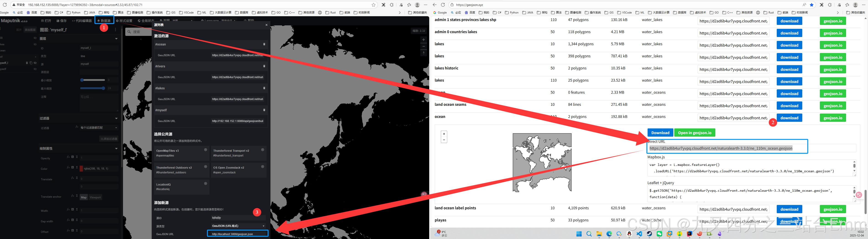
Task: Toggle visibility of myself_l layer
Action: (x=35, y=63)
